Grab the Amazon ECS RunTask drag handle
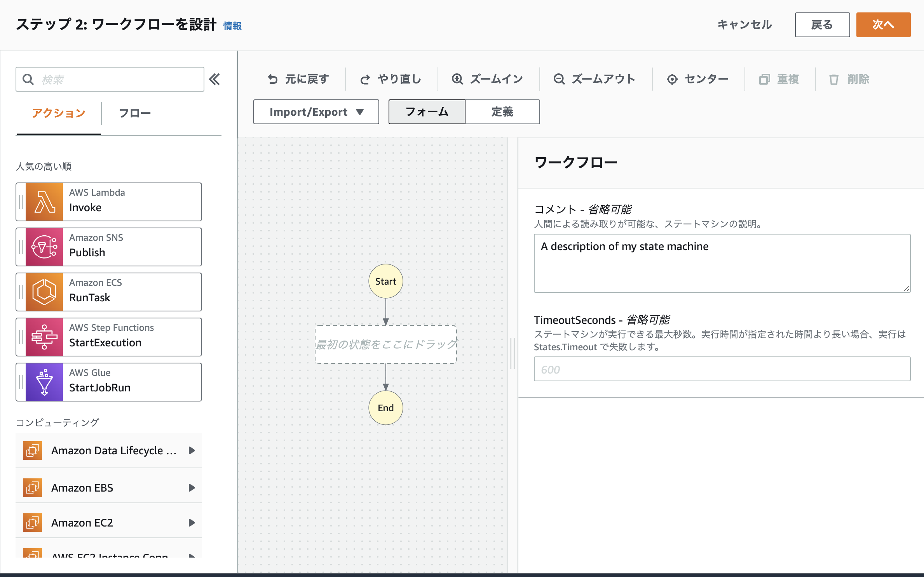 click(x=21, y=292)
